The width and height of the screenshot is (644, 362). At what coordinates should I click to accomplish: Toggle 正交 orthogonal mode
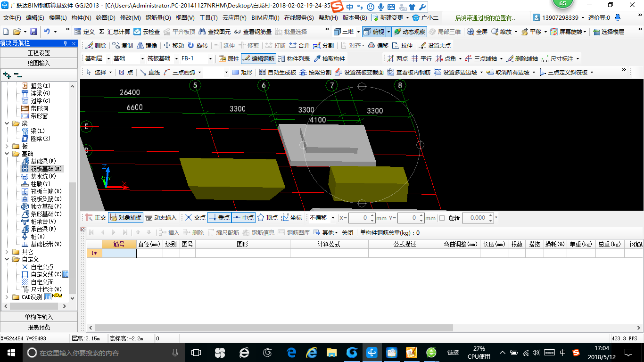tap(96, 218)
